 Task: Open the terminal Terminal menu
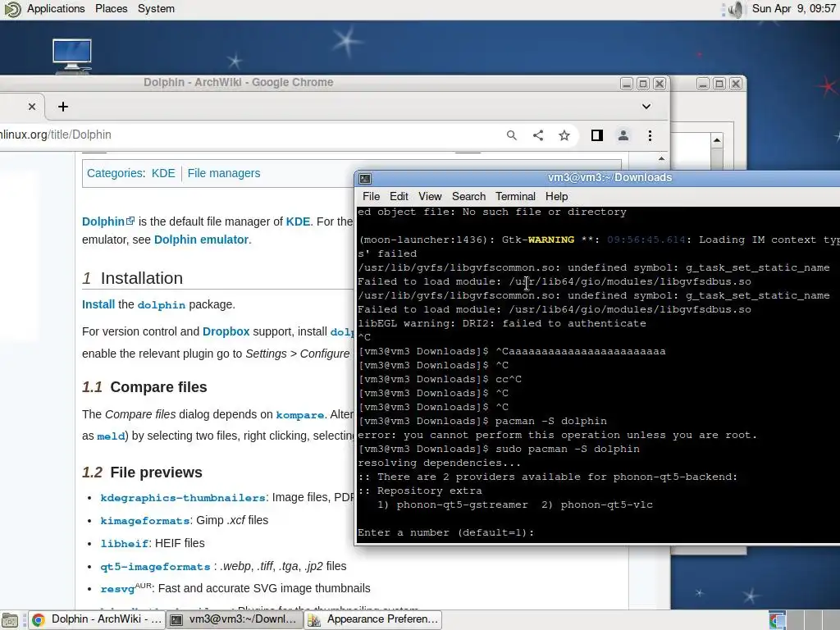515,196
